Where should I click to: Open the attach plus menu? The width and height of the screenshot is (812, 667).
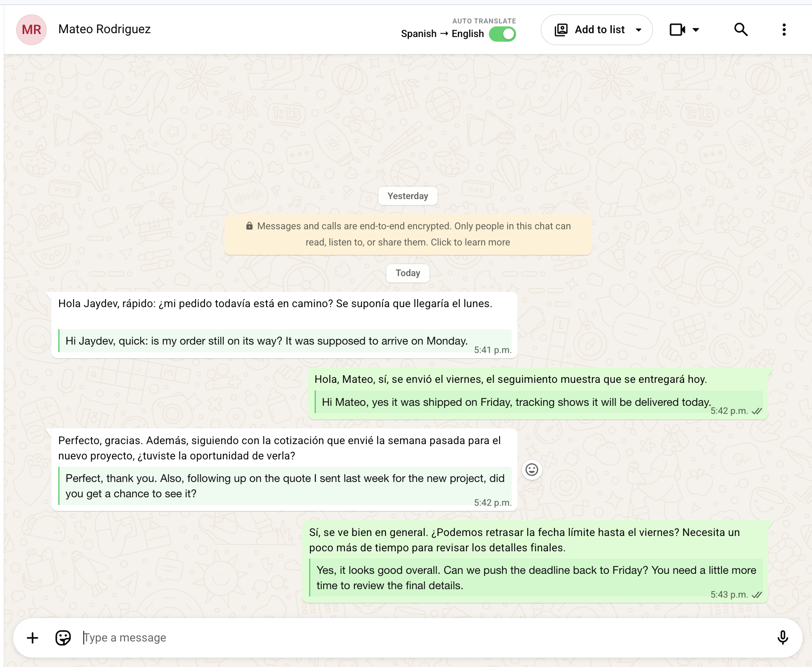click(32, 638)
